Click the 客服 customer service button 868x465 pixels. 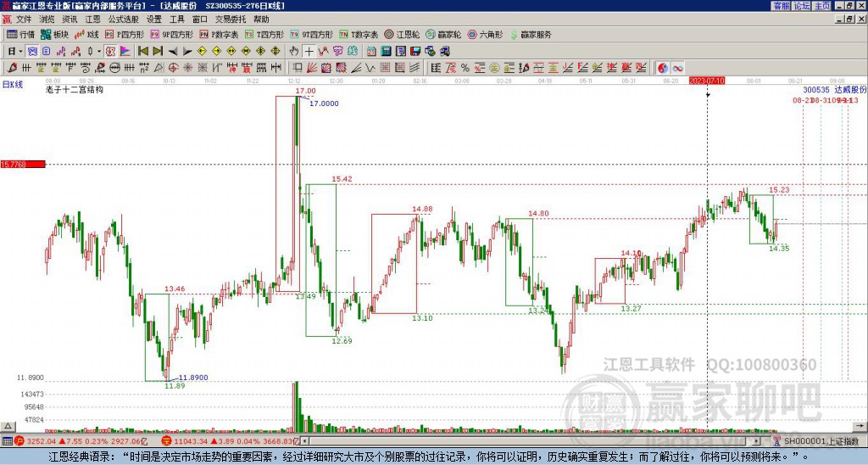click(x=782, y=6)
